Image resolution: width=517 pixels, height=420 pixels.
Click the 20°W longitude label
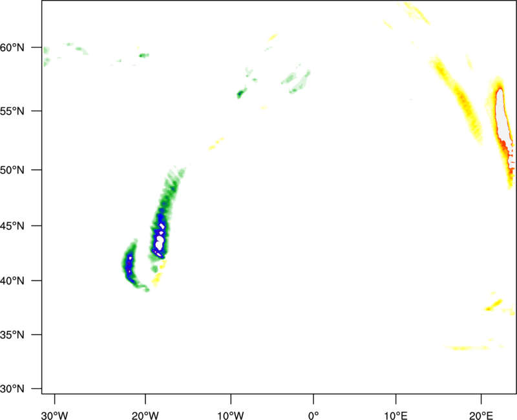145,415
